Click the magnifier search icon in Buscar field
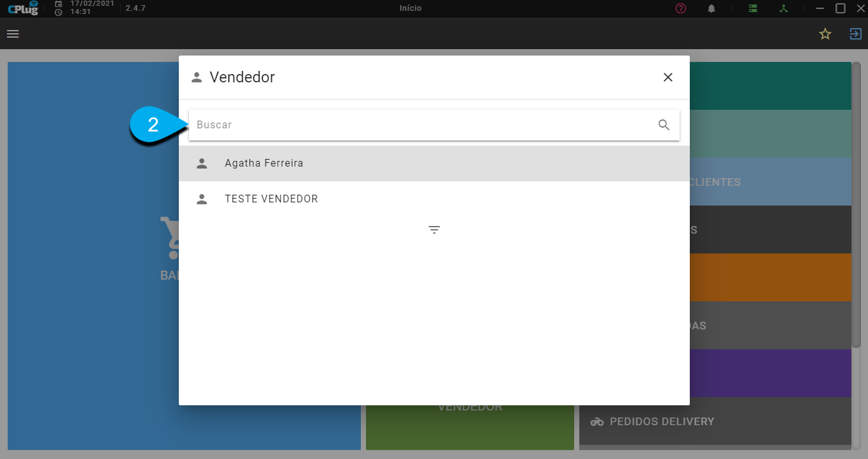 coord(664,125)
